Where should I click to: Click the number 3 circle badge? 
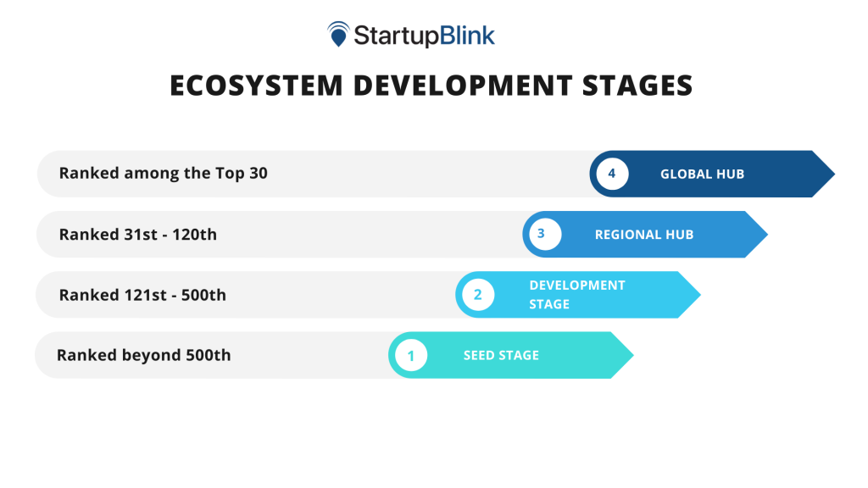pos(544,235)
